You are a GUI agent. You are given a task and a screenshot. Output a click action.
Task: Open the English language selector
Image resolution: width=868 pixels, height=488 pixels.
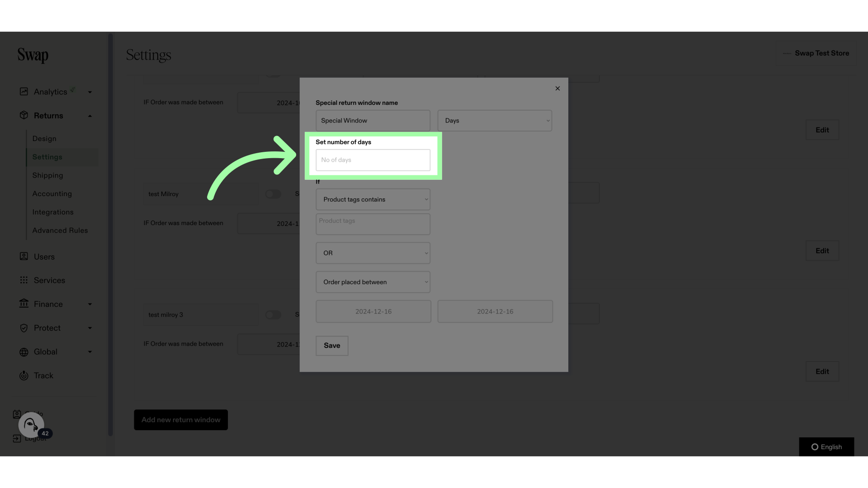826,447
